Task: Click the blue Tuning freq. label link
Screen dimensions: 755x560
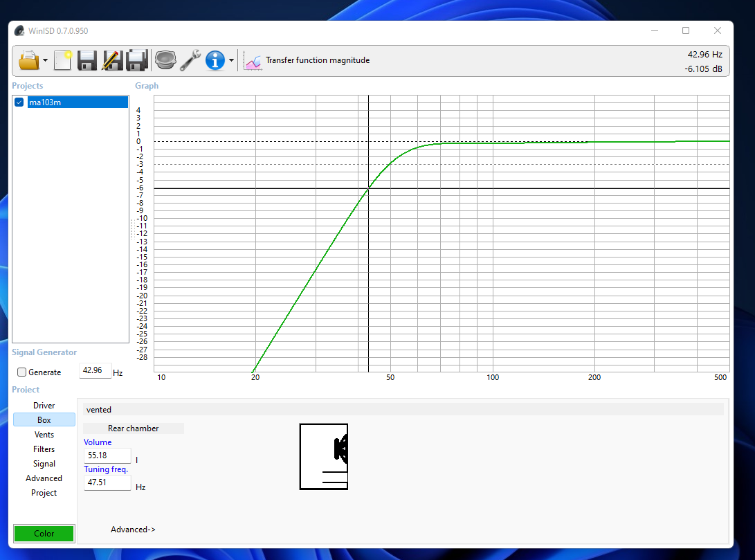Action: tap(106, 469)
